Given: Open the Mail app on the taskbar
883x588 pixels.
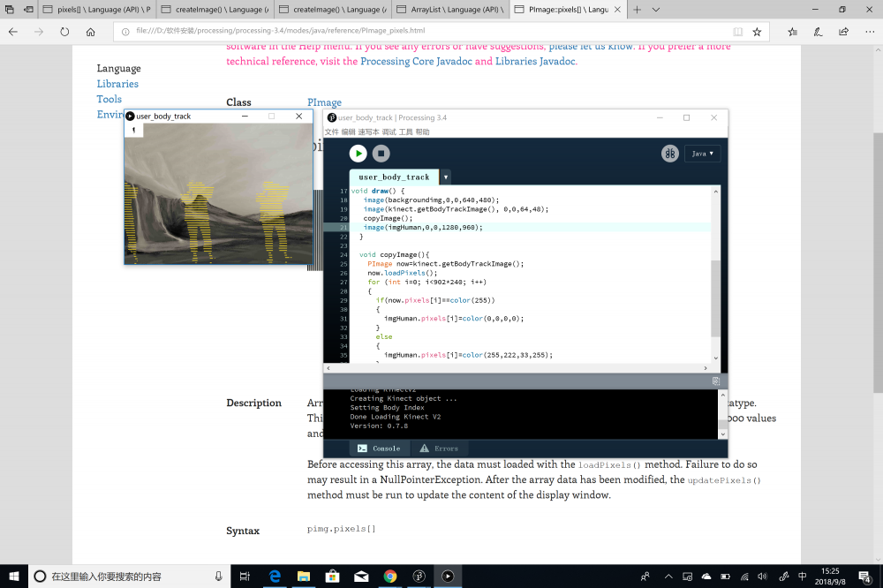Looking at the screenshot, I should 361,577.
